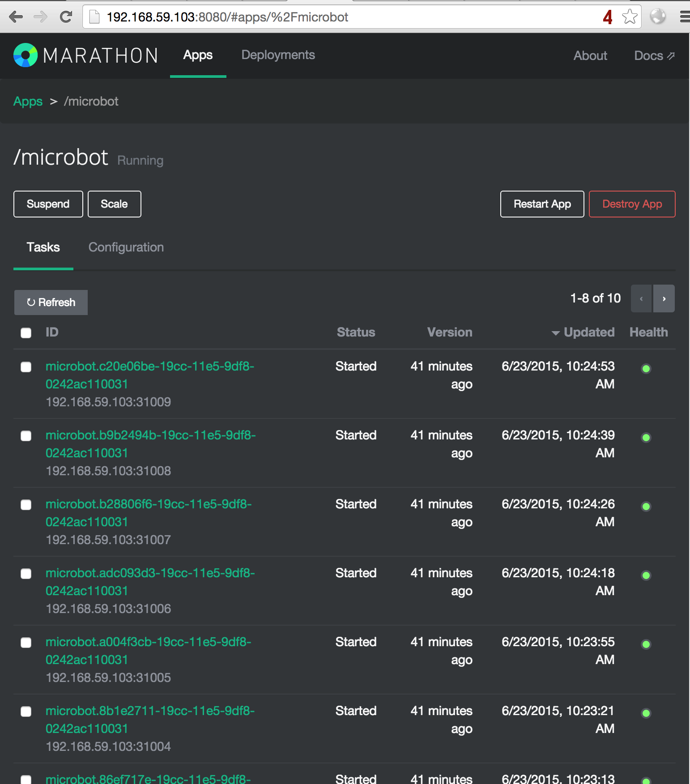
Task: Sort tasks by Health column
Action: (x=648, y=332)
